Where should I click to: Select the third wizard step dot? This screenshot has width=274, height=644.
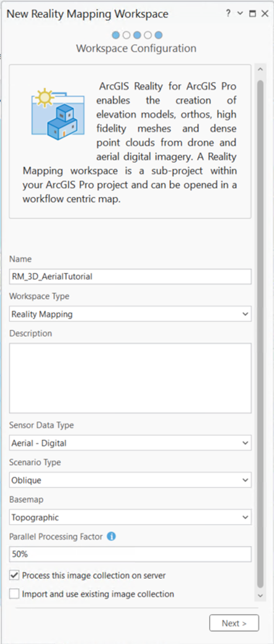coord(138,35)
